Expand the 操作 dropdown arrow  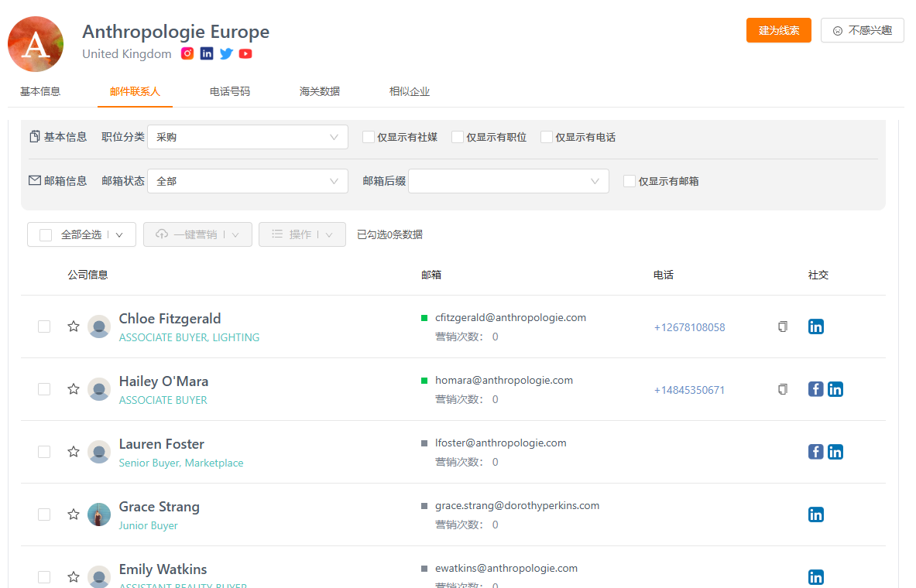coord(329,234)
